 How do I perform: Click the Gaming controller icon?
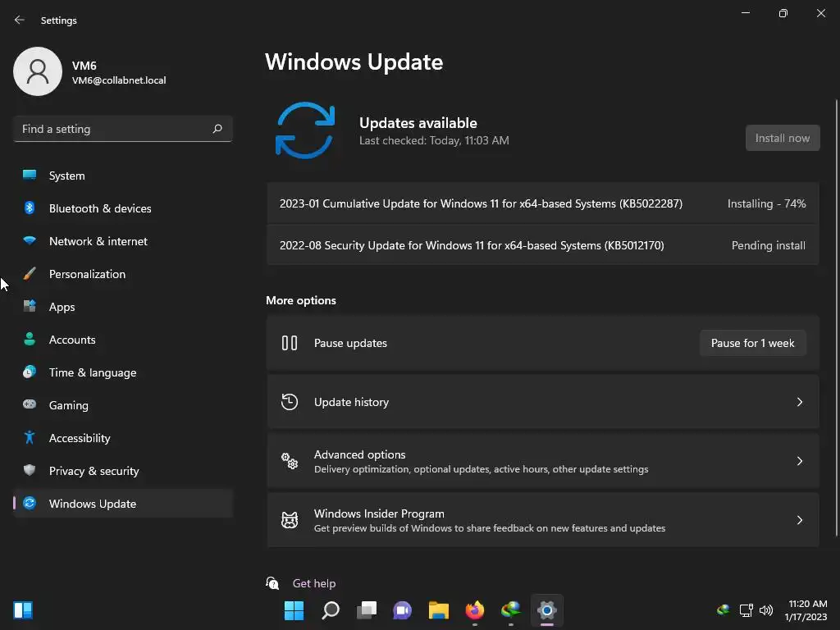click(30, 404)
